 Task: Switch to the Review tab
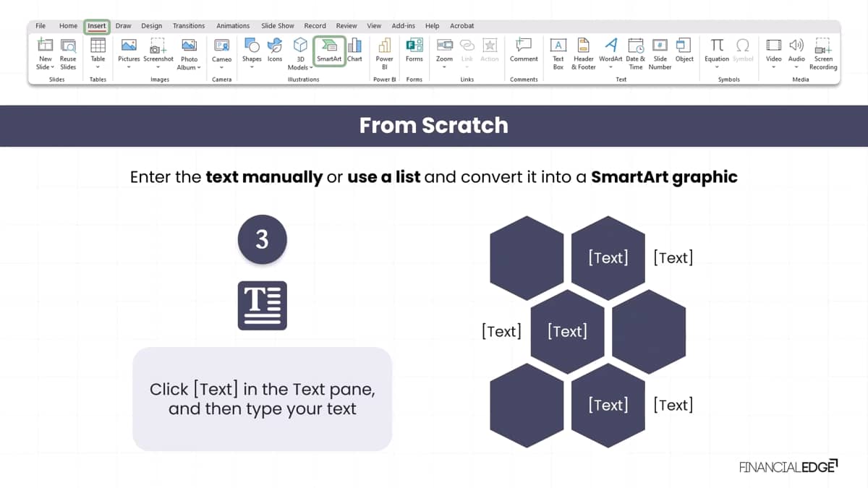346,26
